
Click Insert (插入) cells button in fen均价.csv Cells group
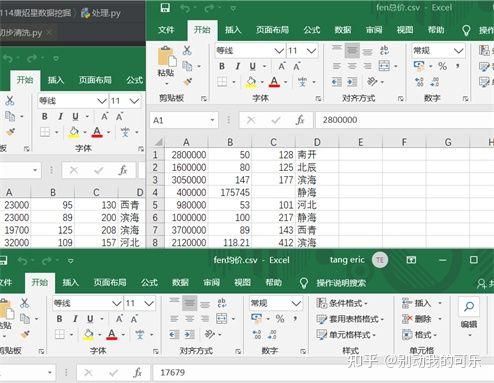pyautogui.click(x=417, y=303)
